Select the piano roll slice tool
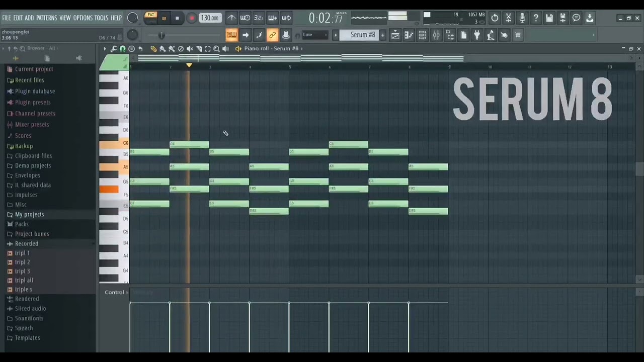Screen dimensions: 644x362 click(x=199, y=49)
